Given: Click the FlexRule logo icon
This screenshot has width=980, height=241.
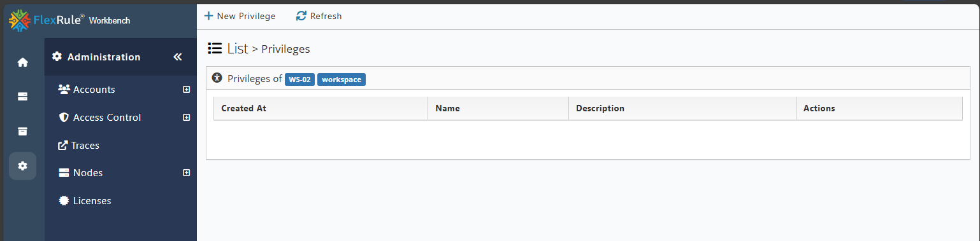Looking at the screenshot, I should tap(19, 20).
